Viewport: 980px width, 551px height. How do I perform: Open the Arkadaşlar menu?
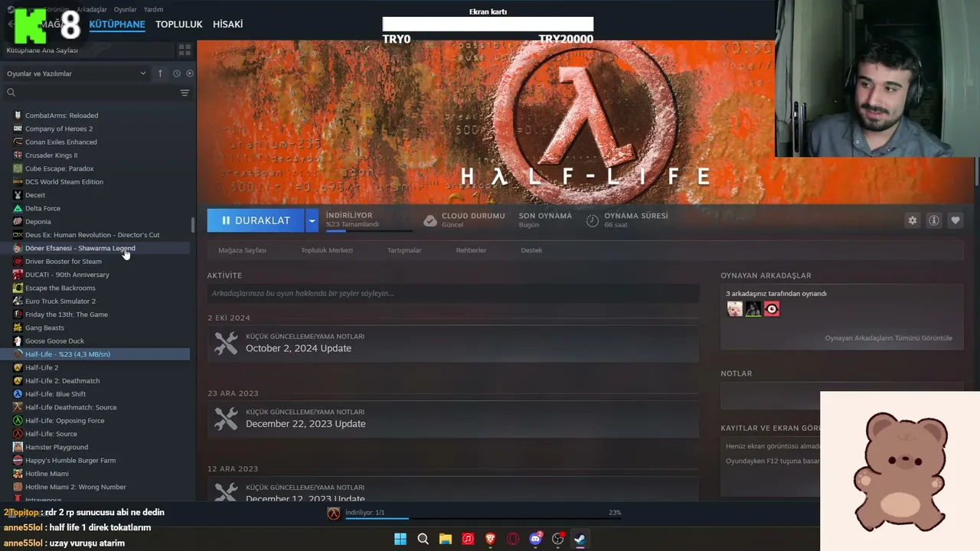coord(92,9)
